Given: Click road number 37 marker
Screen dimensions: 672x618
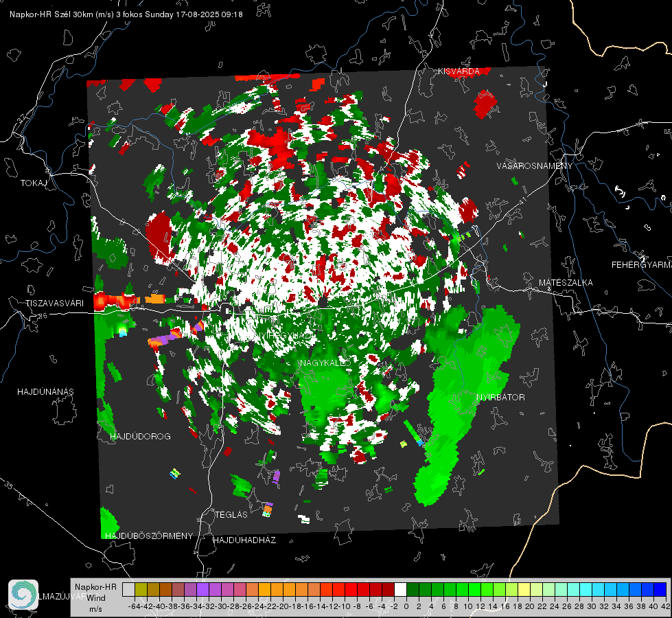Looking at the screenshot, I should coord(21,117).
